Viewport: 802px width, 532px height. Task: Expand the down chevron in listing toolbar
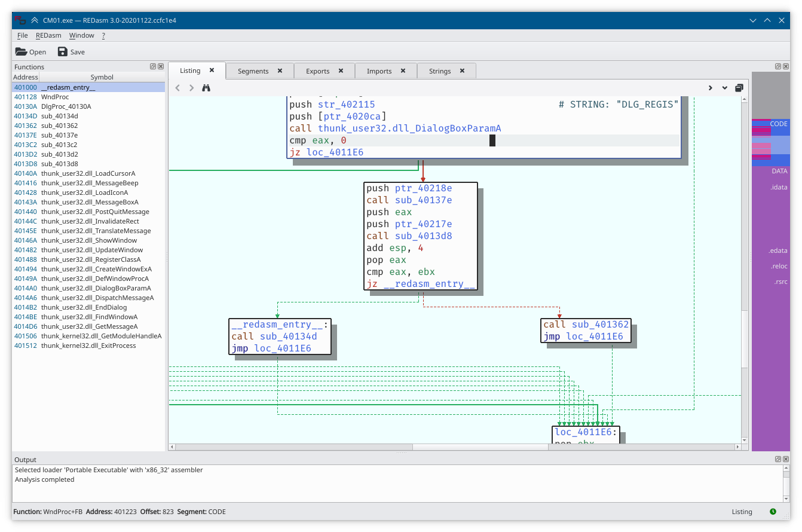click(725, 88)
